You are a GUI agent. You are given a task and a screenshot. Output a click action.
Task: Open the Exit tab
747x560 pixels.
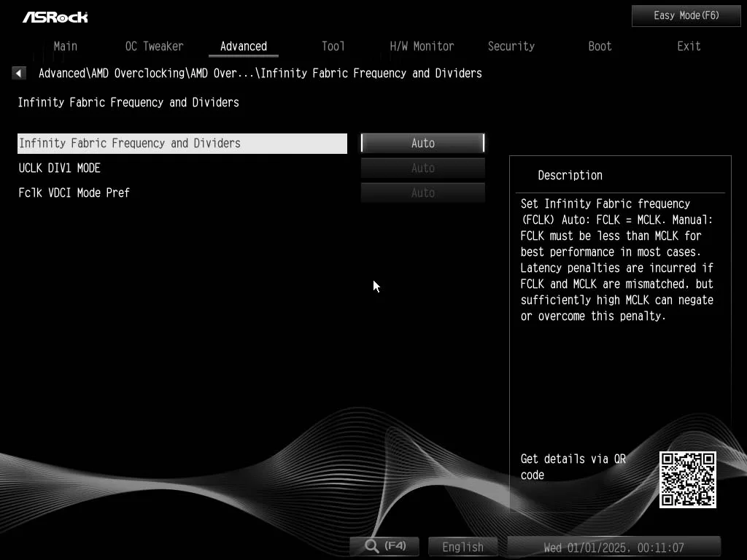tap(689, 46)
